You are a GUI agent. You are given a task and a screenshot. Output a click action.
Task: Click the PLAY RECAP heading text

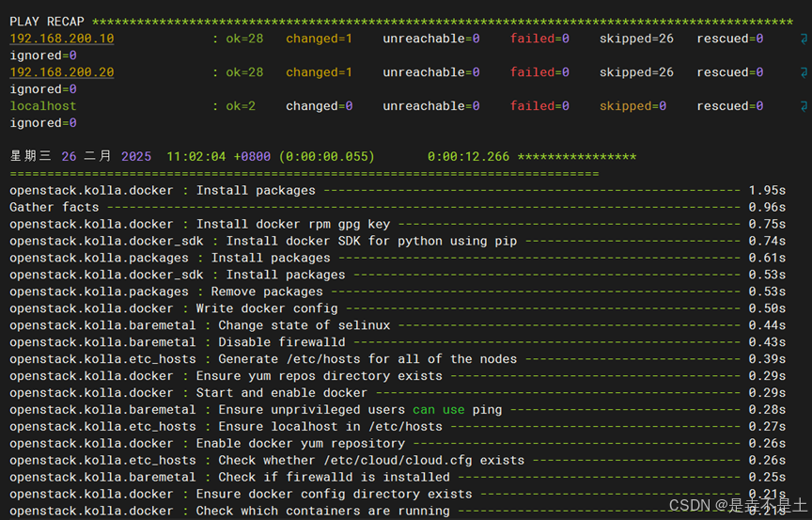pos(47,22)
